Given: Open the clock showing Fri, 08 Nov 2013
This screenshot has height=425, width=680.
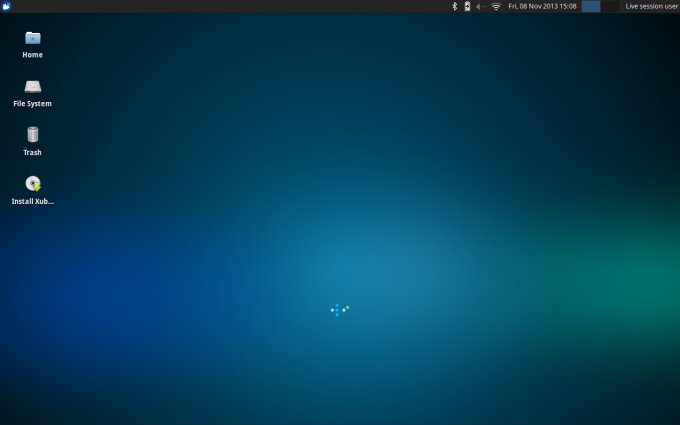Looking at the screenshot, I should coord(542,7).
